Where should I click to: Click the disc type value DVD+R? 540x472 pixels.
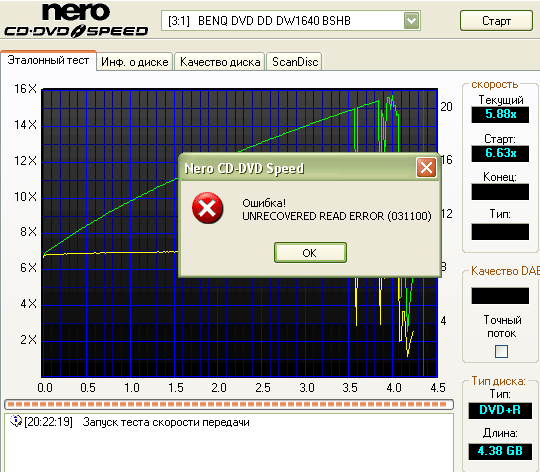coord(500,410)
